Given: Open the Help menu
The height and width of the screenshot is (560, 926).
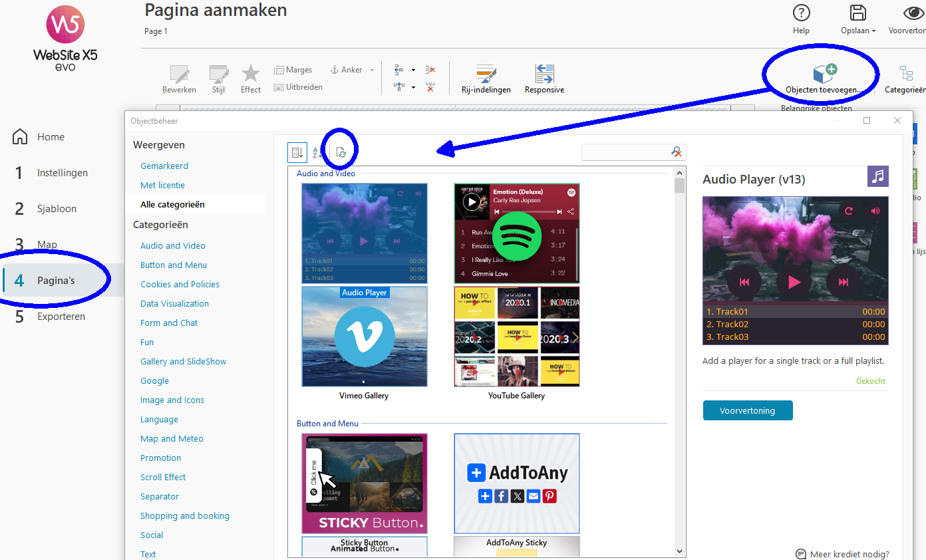Looking at the screenshot, I should pyautogui.click(x=802, y=19).
